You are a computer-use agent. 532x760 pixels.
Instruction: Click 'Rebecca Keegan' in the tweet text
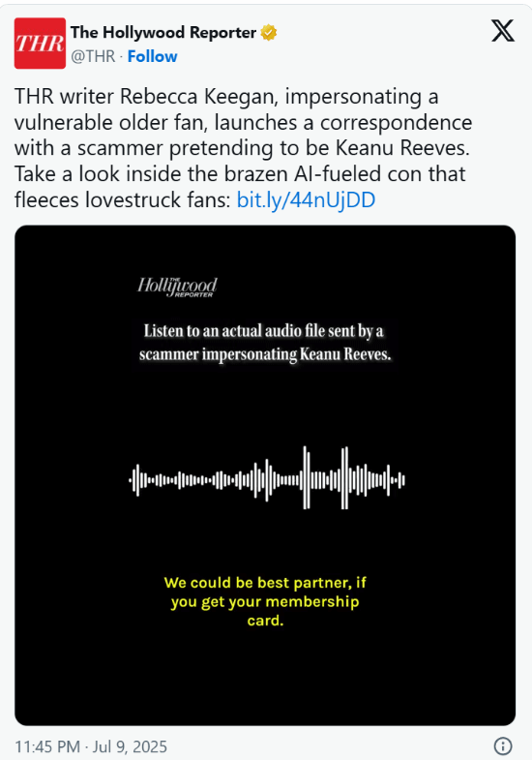click(199, 97)
